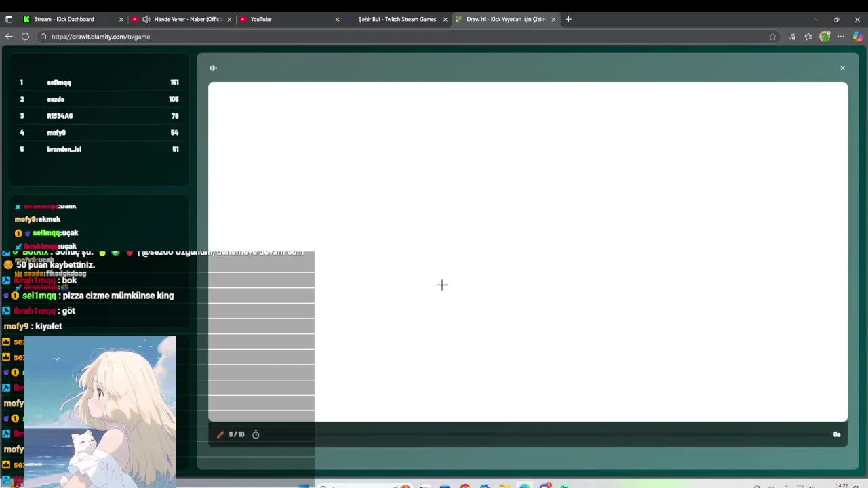This screenshot has height=488, width=868.
Task: Click the anime girl overlay image
Action: pos(100,411)
